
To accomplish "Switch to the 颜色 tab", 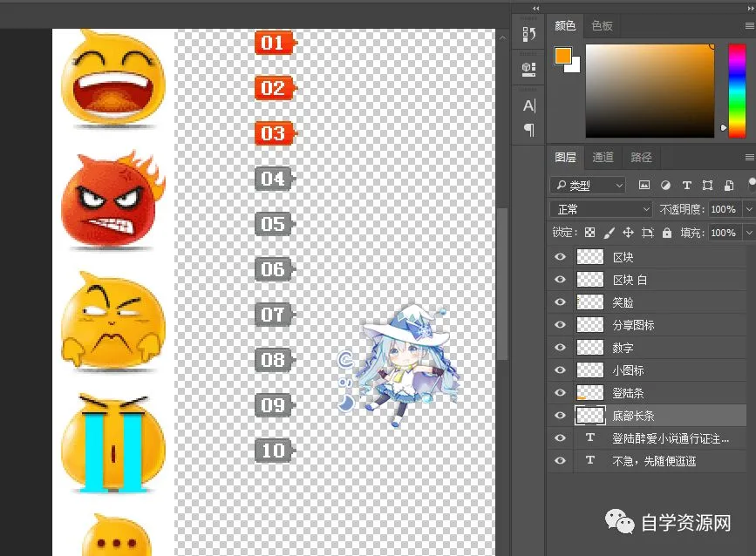I will pyautogui.click(x=565, y=25).
